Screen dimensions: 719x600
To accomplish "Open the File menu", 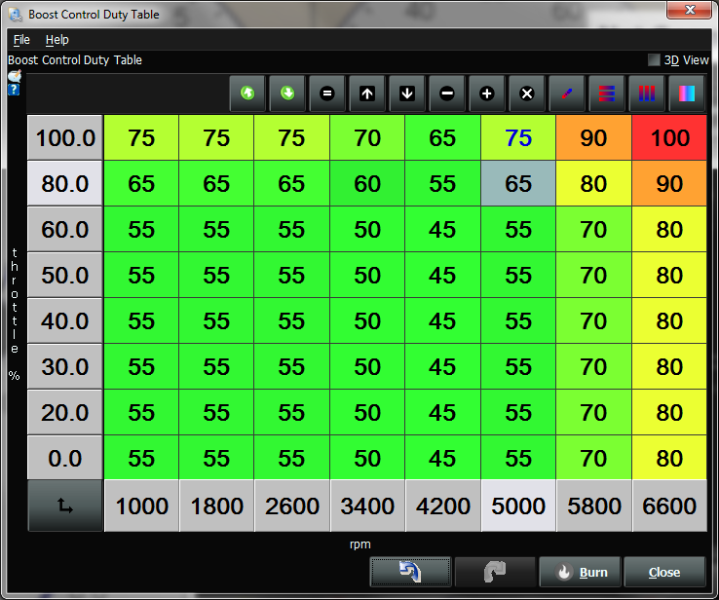I will click(x=21, y=40).
